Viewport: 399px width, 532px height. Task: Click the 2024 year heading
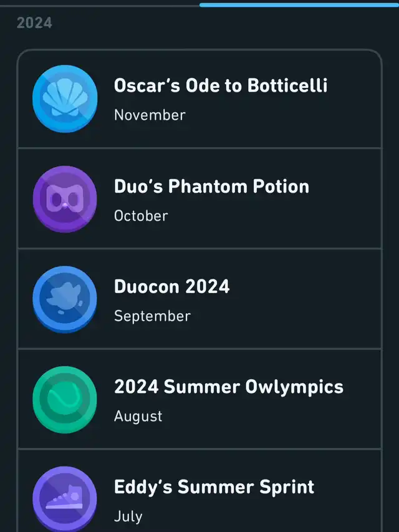click(x=34, y=23)
